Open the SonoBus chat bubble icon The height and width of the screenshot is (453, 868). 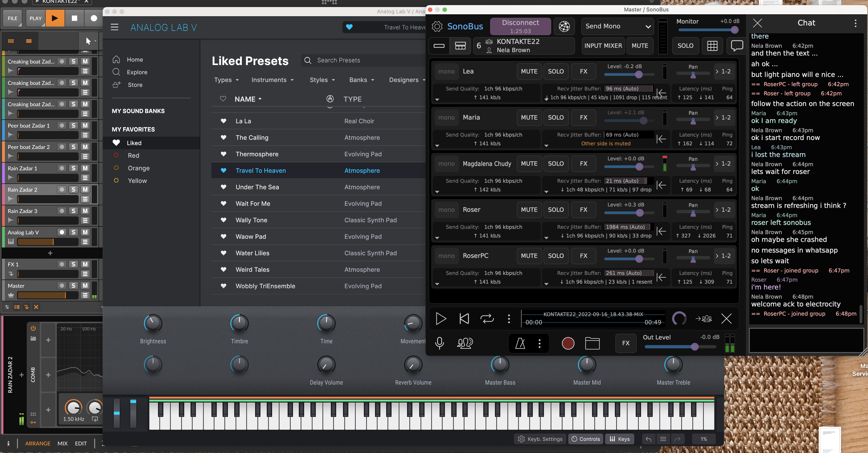[737, 45]
